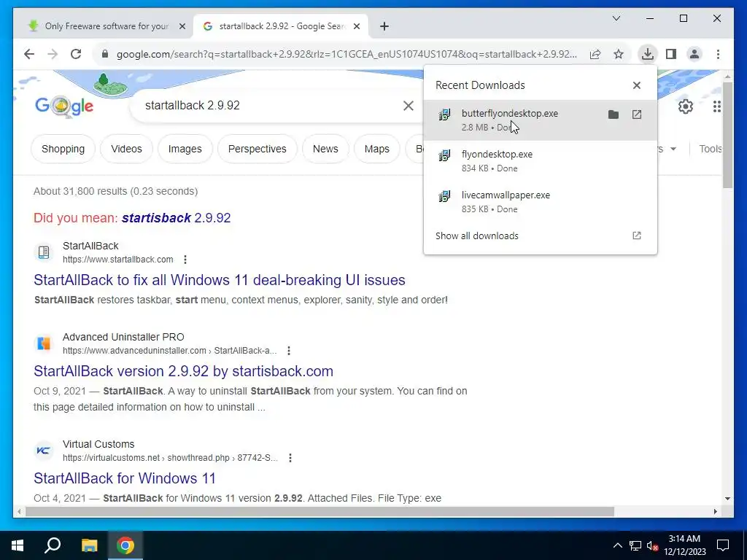View site information lock icon
747x560 pixels.
coord(105,54)
